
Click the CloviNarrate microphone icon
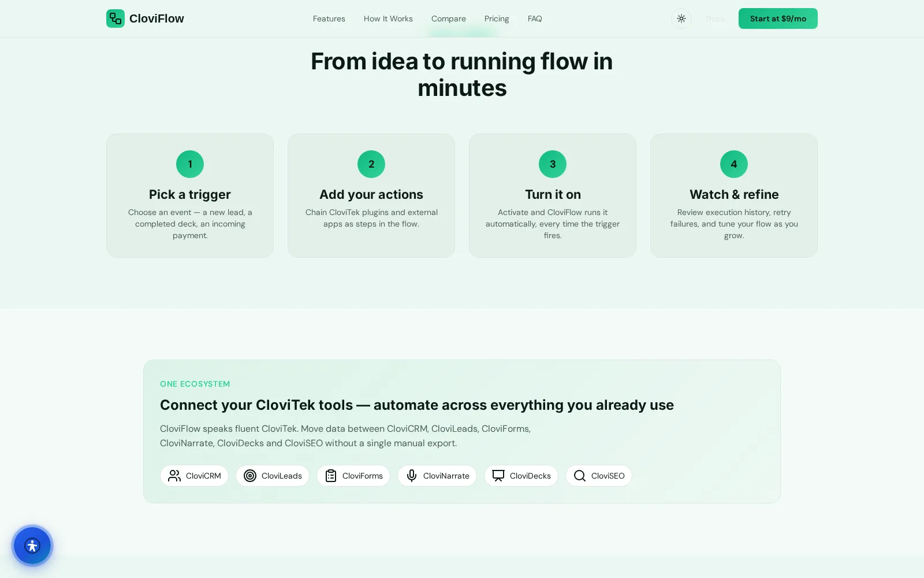tap(412, 476)
